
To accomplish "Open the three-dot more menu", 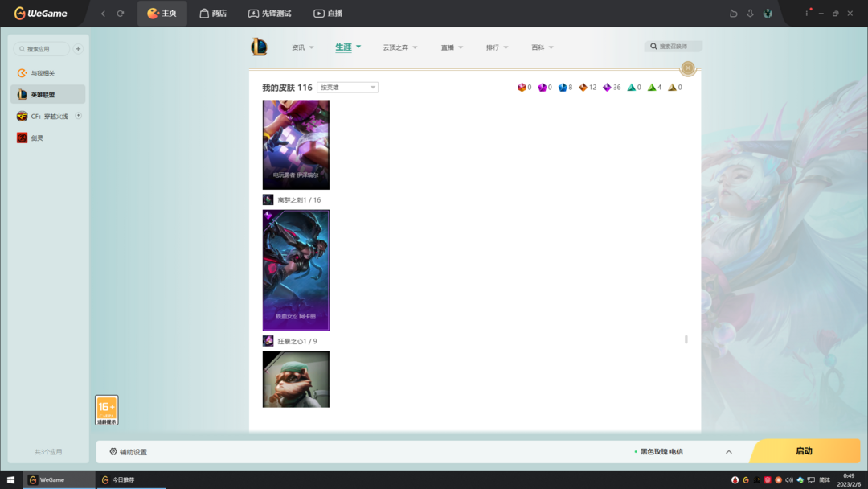I will tap(807, 14).
